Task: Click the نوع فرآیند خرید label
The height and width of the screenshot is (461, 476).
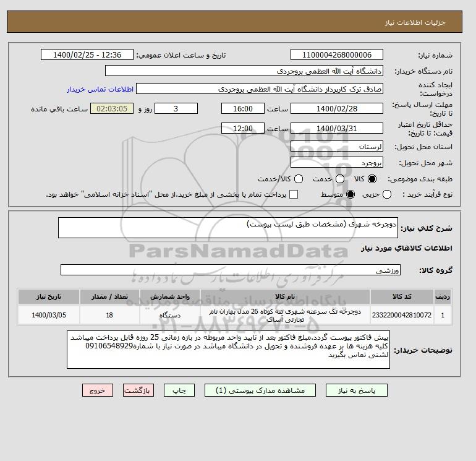Action: click(427, 194)
